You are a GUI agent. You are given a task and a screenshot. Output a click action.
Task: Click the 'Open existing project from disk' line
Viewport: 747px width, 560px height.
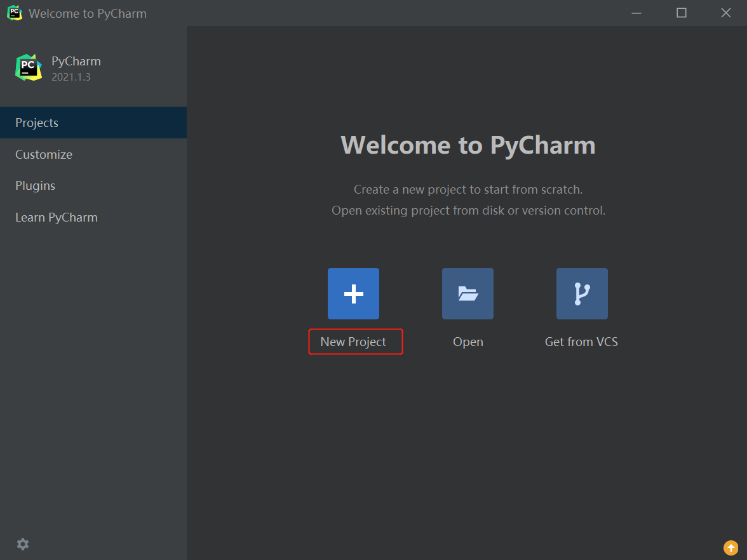(x=468, y=211)
